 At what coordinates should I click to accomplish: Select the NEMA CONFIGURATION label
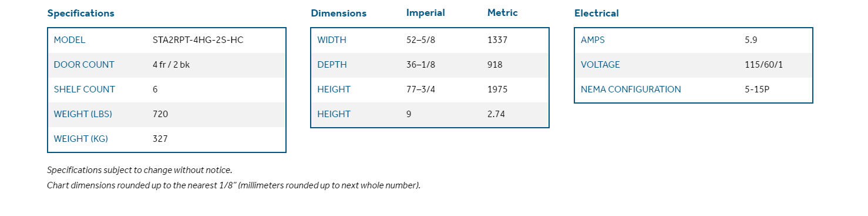click(631, 89)
